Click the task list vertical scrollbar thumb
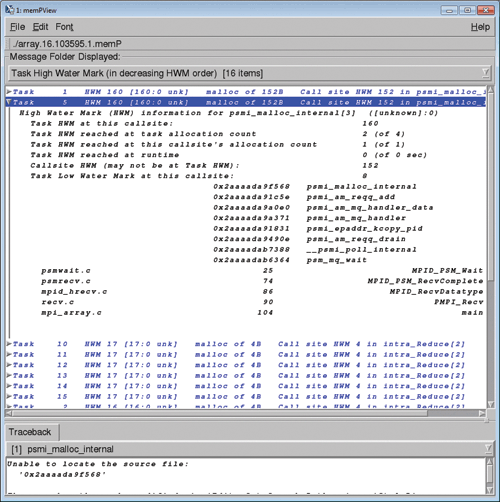The height and width of the screenshot is (502, 500). 490,187
